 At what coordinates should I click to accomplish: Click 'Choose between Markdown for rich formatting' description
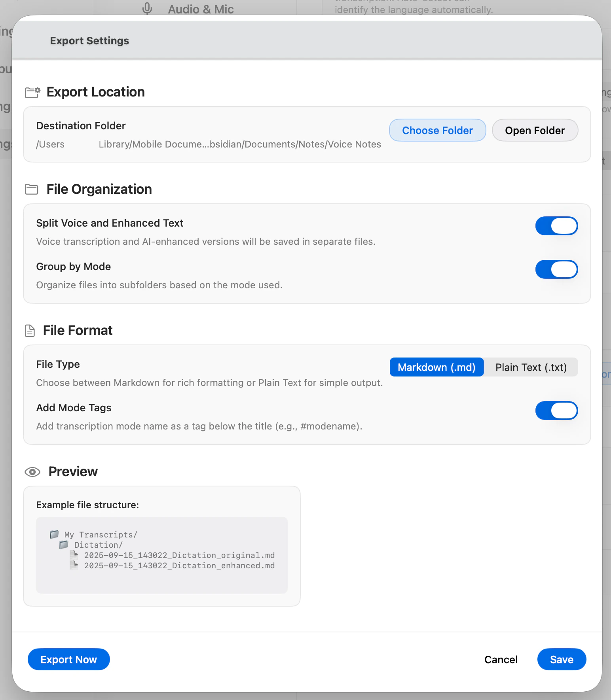click(209, 383)
